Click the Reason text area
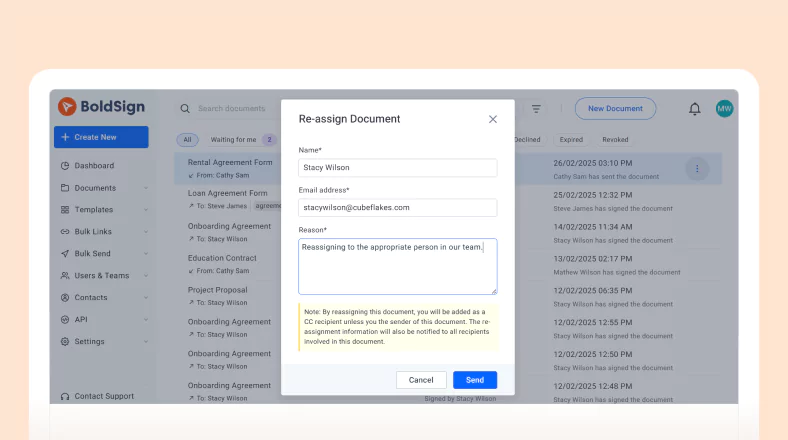This screenshot has height=440, width=788. 398,267
